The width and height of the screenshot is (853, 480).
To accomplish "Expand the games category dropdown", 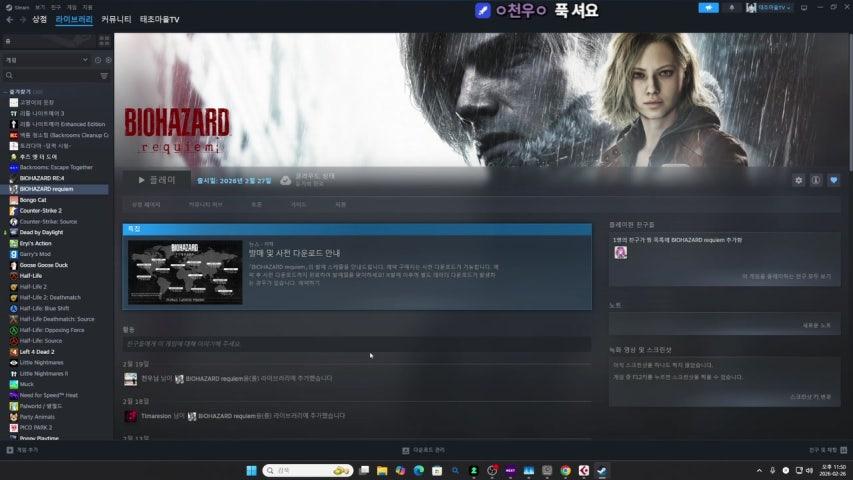I will tap(86, 60).
